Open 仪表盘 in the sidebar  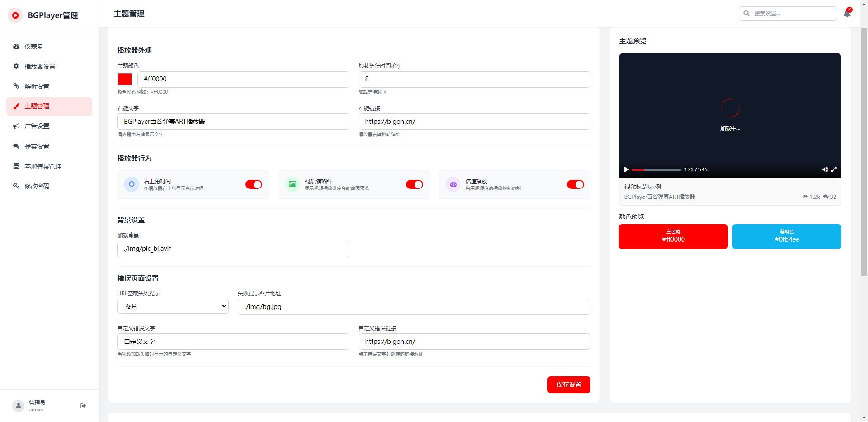click(x=34, y=47)
